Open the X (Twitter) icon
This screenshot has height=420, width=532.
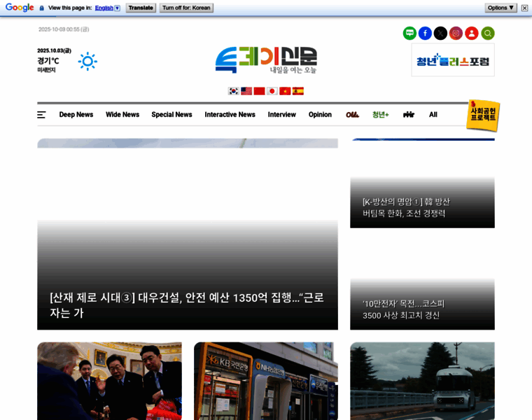440,33
